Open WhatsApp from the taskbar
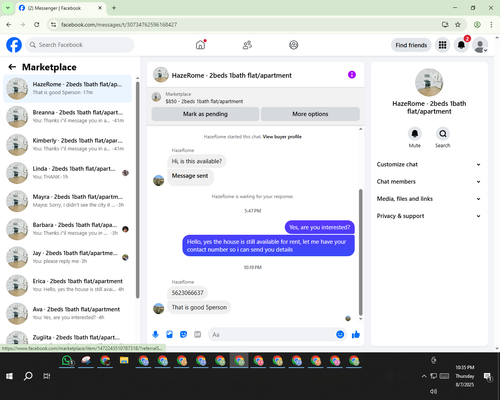Screen dimensions: 500x400 [x=67, y=361]
